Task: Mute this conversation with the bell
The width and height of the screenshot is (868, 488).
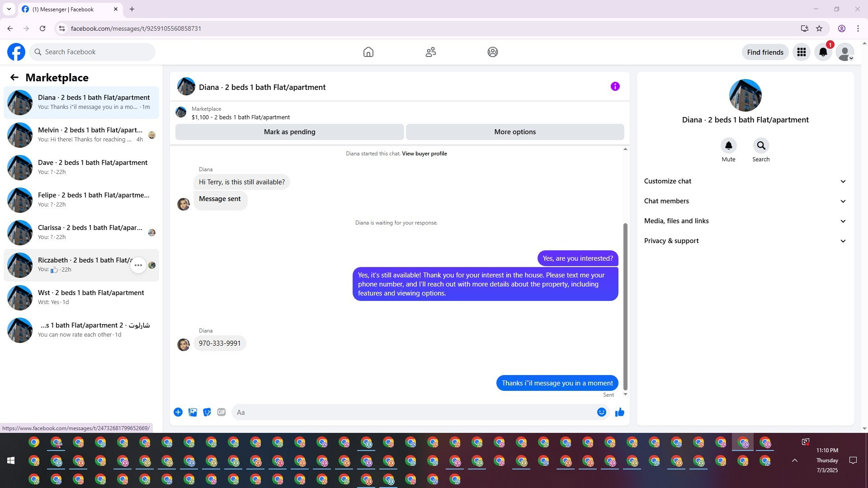Action: [728, 145]
